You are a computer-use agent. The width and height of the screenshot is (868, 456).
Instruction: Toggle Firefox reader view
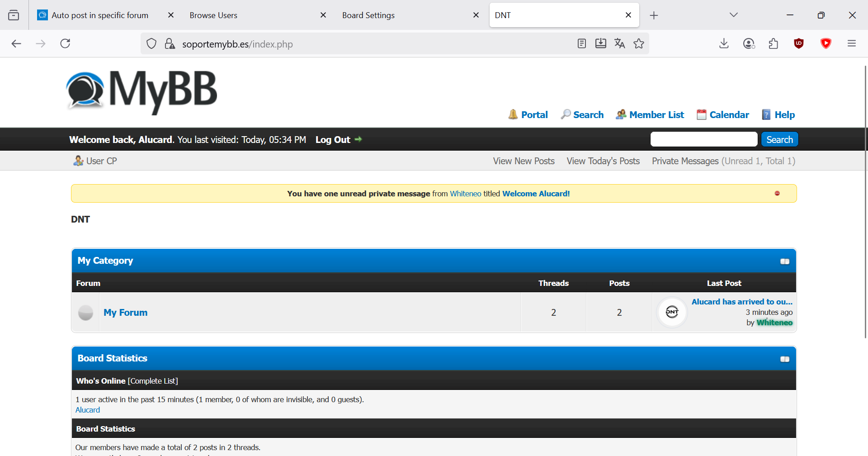click(x=582, y=44)
